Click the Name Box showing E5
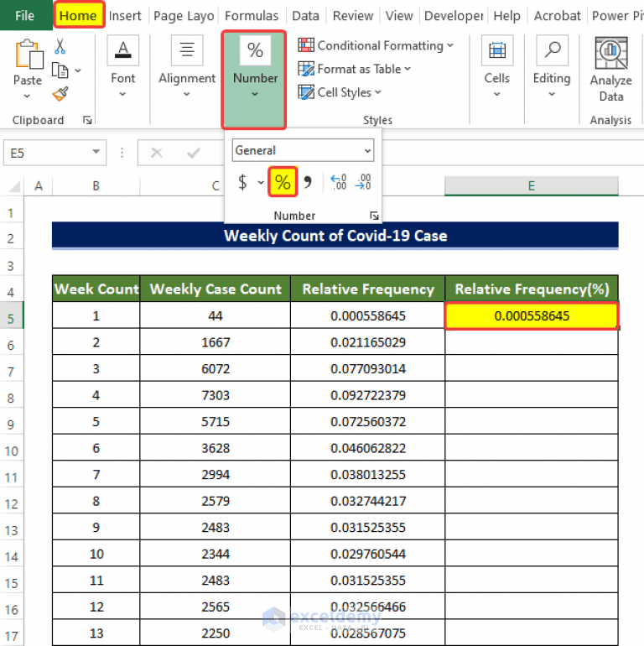This screenshot has width=644, height=646. click(x=55, y=153)
